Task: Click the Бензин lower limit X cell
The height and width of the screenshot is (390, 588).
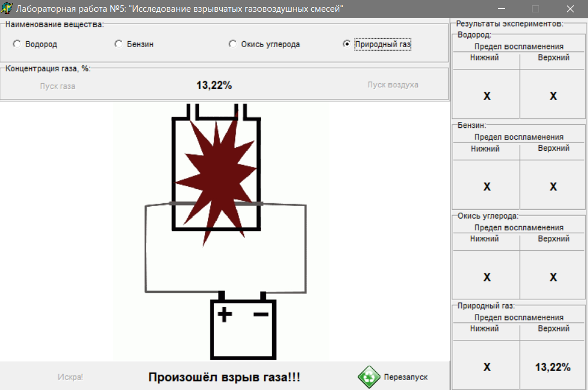Action: pyautogui.click(x=487, y=186)
